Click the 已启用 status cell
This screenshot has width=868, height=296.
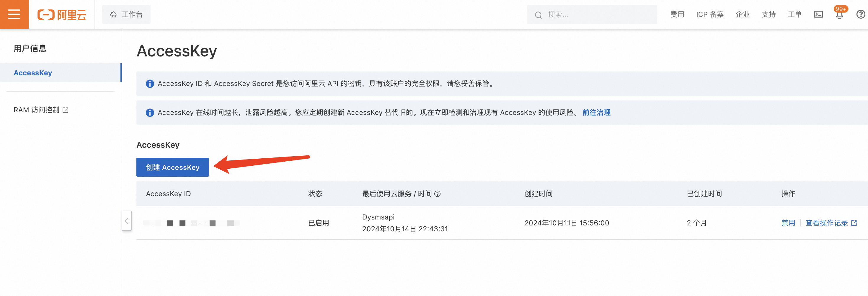(319, 223)
